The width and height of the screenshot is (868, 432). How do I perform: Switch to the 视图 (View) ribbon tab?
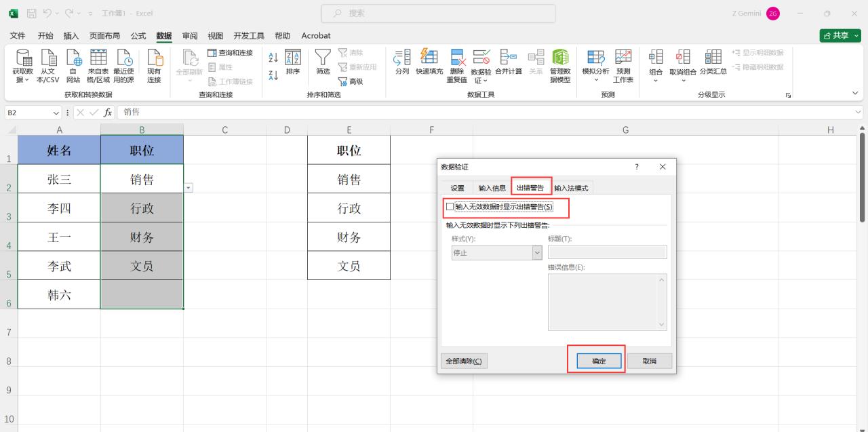[215, 36]
